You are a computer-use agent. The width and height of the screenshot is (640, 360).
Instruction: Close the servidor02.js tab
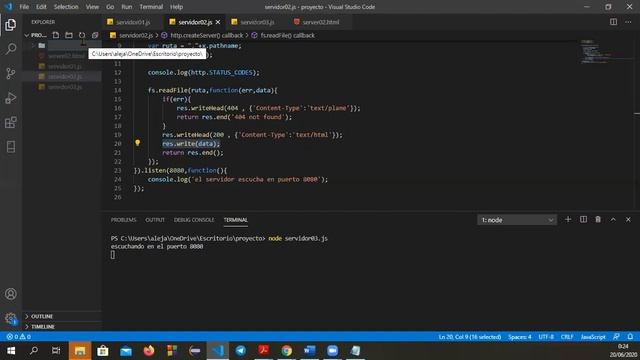(x=218, y=22)
